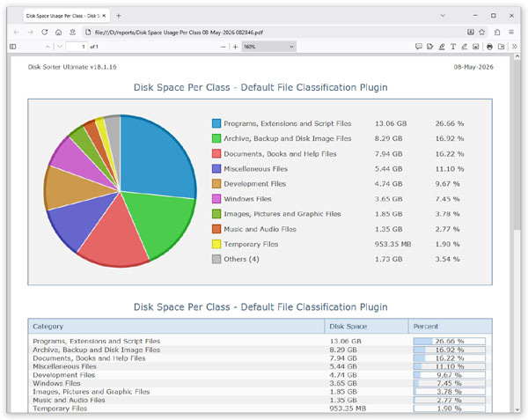
Task: Close the Disk Space Usage tab
Action: click(104, 16)
